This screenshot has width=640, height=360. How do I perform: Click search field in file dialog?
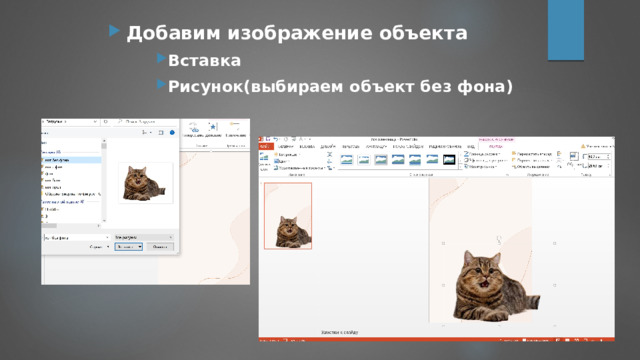point(145,122)
